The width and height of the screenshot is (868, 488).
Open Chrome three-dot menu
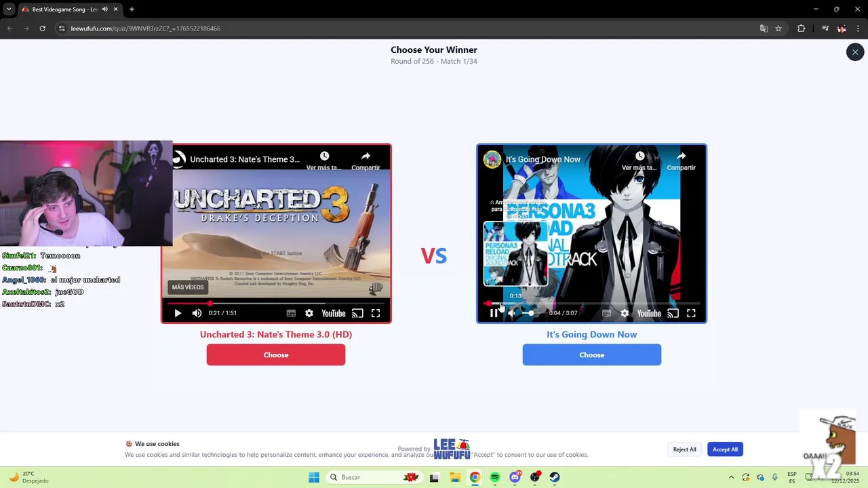pyautogui.click(x=859, y=28)
